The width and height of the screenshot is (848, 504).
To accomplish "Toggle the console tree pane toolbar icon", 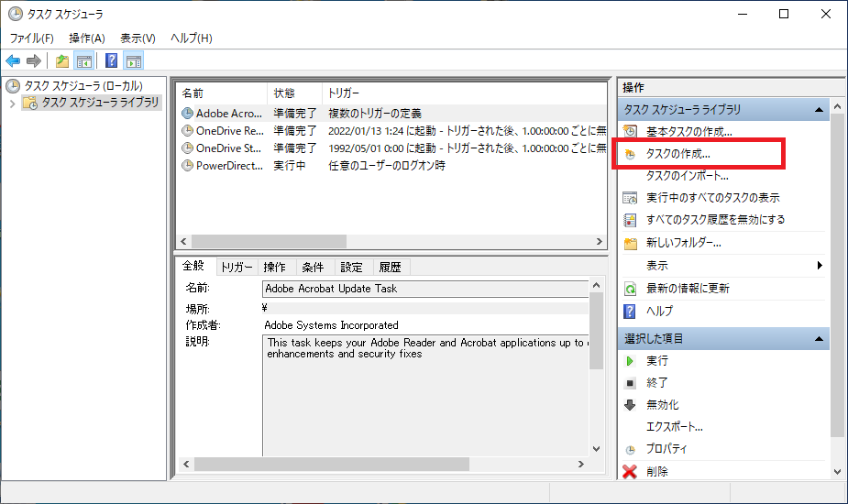I will pyautogui.click(x=83, y=61).
